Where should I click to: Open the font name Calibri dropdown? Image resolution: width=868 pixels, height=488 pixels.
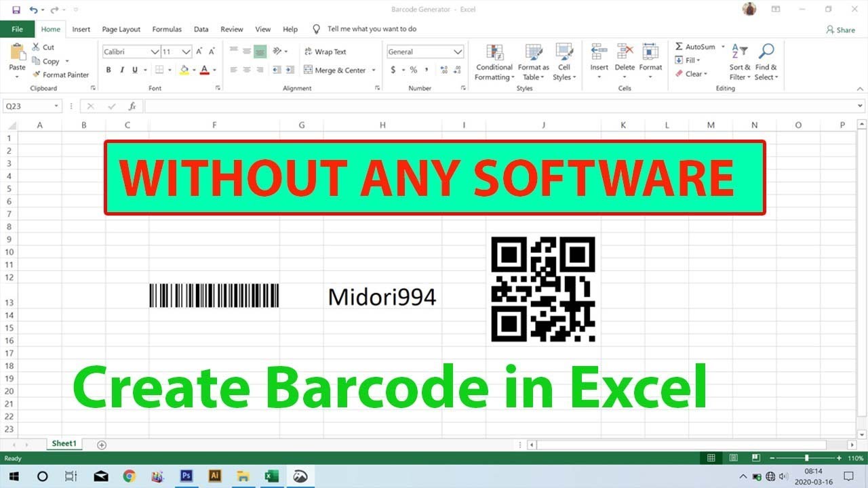(x=155, y=52)
